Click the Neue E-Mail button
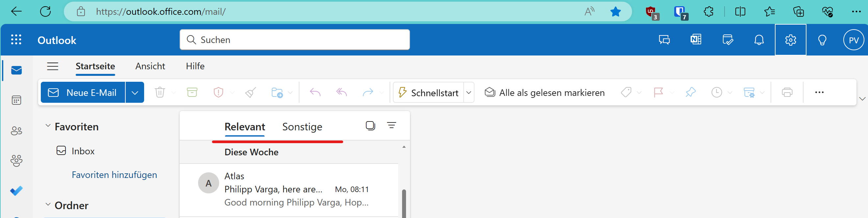The image size is (868, 218). pyautogui.click(x=83, y=92)
